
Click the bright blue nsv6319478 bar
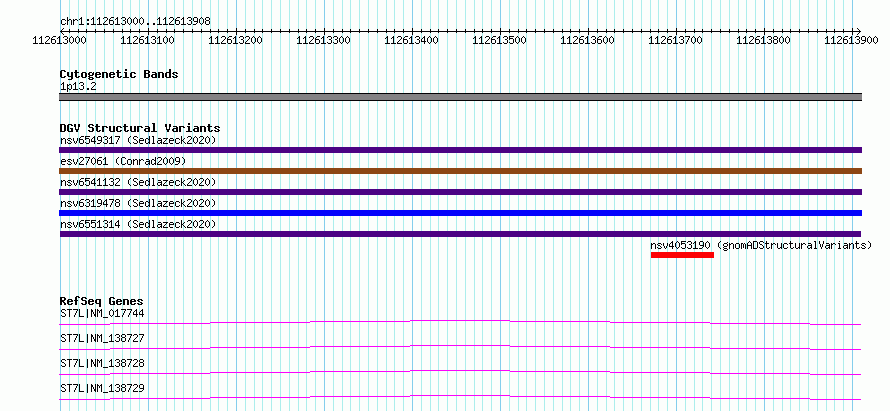460,213
